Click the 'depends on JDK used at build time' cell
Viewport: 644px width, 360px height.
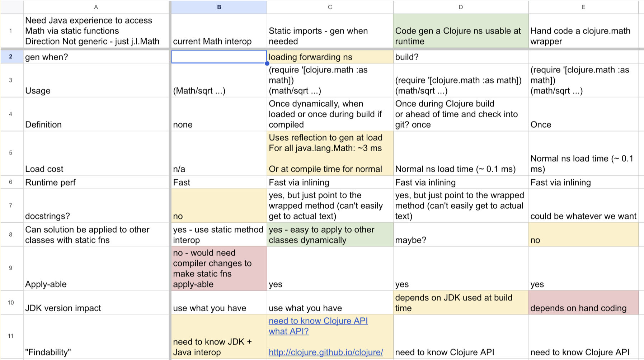pyautogui.click(x=461, y=303)
